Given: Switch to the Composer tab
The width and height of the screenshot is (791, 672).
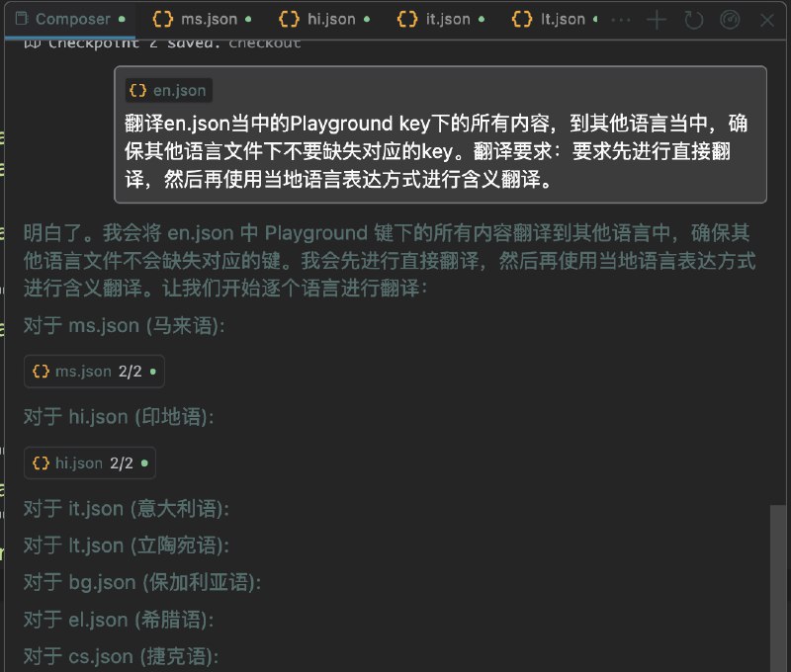Looking at the screenshot, I should pos(70,19).
